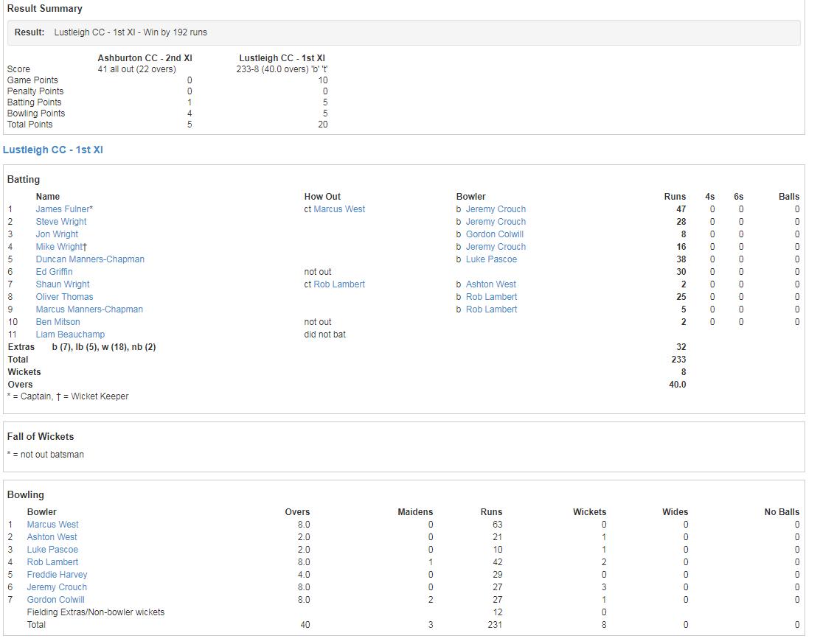
Task: Open Oliver Thomas player page
Action: pyautogui.click(x=64, y=297)
